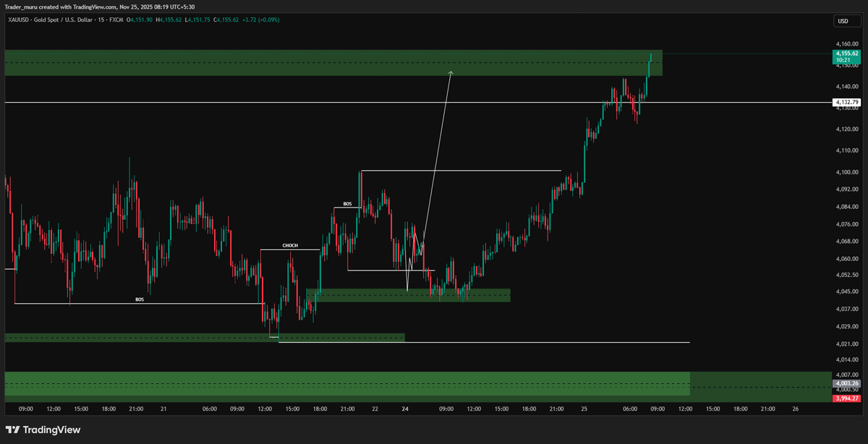Click the 4,076.00 price axis value

point(846,224)
